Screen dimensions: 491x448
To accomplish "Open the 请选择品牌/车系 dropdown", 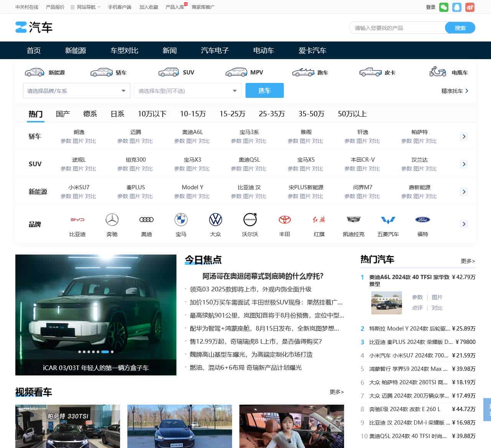I will pos(77,91).
